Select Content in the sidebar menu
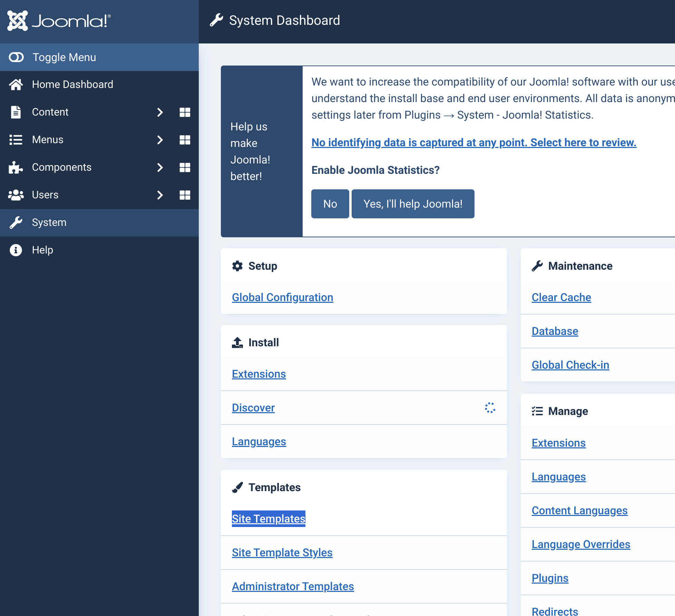 pos(50,112)
